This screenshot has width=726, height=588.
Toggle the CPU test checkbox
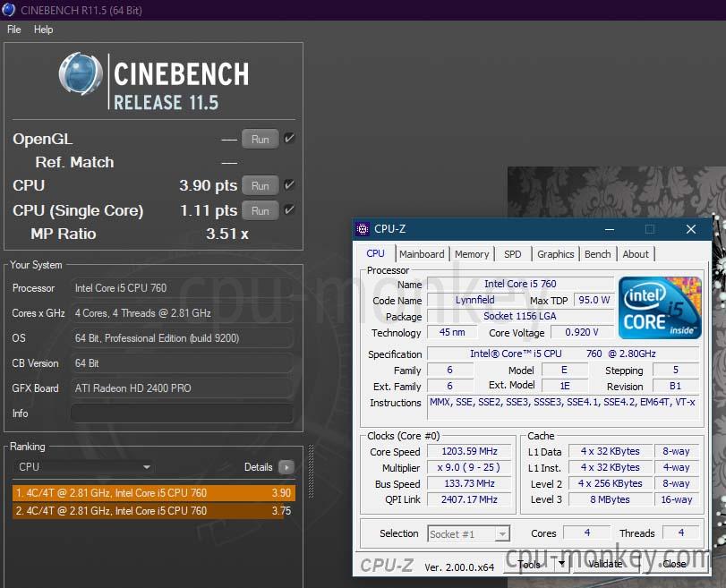pos(289,185)
